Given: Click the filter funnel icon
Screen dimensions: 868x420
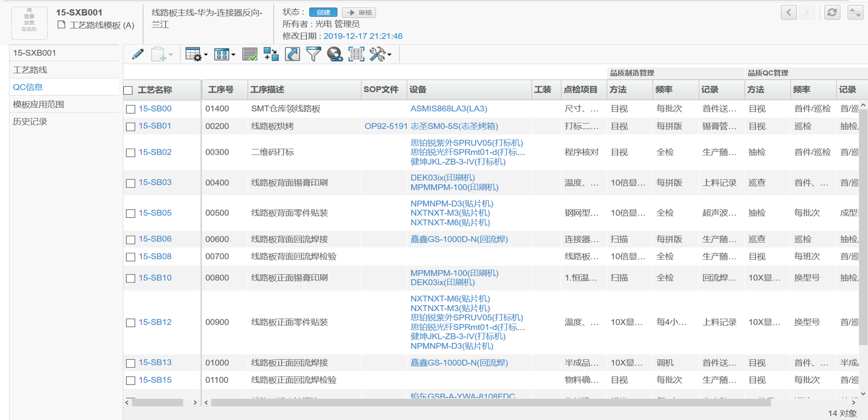Looking at the screenshot, I should [x=313, y=54].
